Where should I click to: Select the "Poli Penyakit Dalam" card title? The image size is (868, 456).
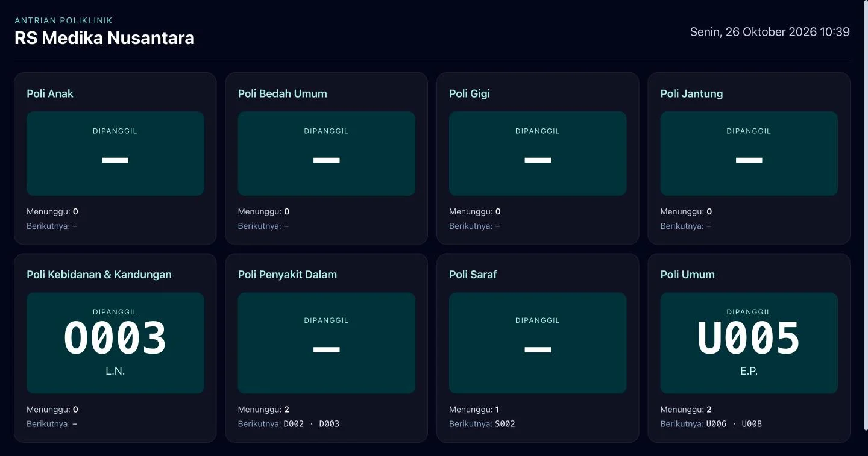pyautogui.click(x=288, y=275)
